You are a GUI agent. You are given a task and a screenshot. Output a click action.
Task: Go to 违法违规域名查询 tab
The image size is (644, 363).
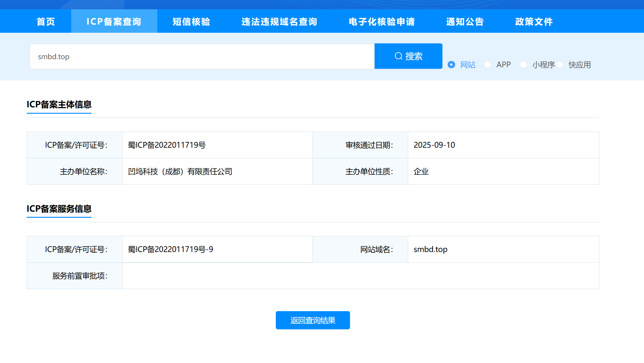click(279, 22)
